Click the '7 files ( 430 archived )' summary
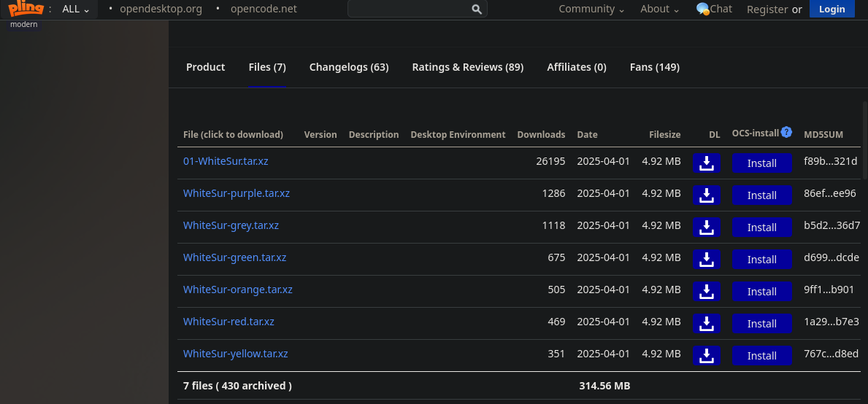Screen dimensions: 868x404 pyautogui.click(x=237, y=386)
